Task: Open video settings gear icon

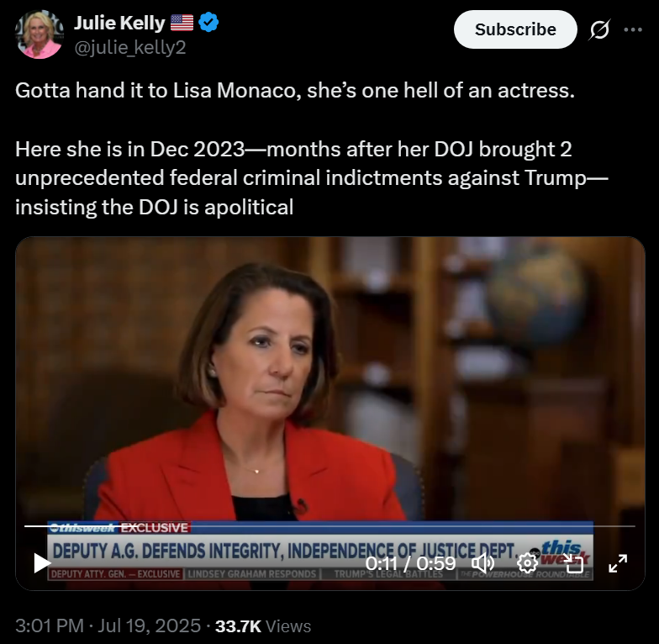Action: 528,563
